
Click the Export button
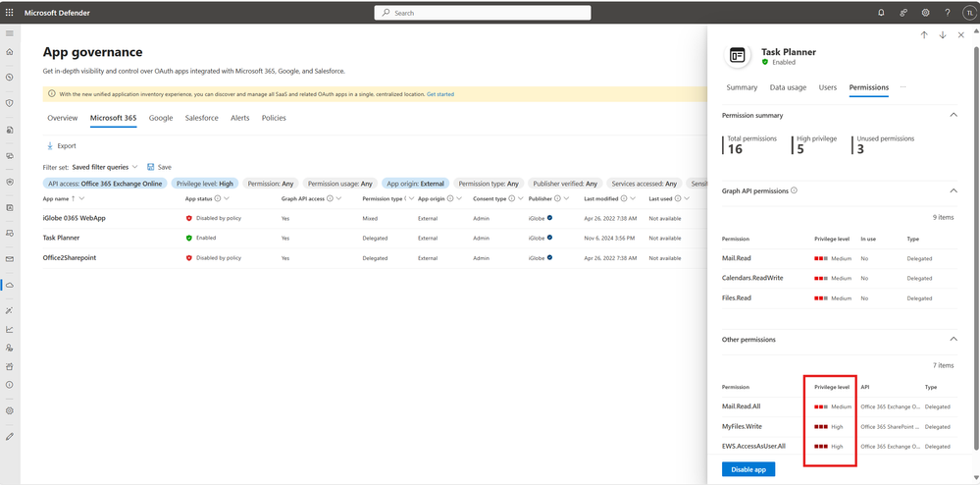click(61, 146)
